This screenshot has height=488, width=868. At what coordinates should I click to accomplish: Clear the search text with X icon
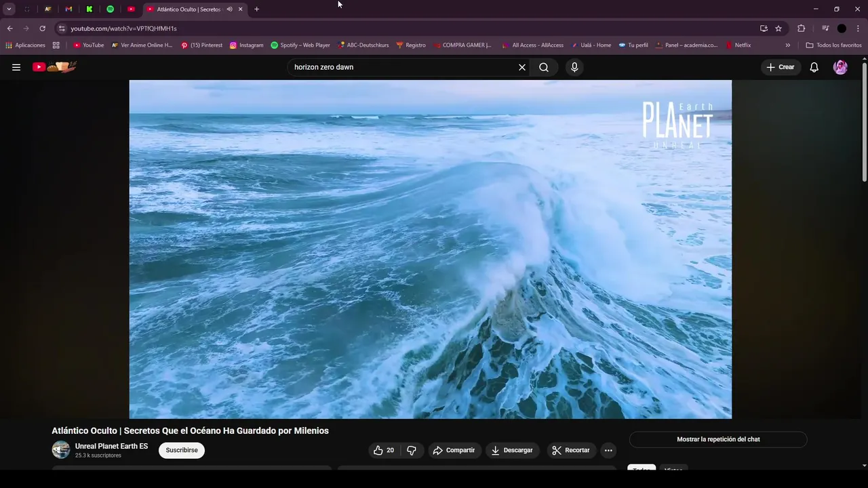tap(522, 67)
